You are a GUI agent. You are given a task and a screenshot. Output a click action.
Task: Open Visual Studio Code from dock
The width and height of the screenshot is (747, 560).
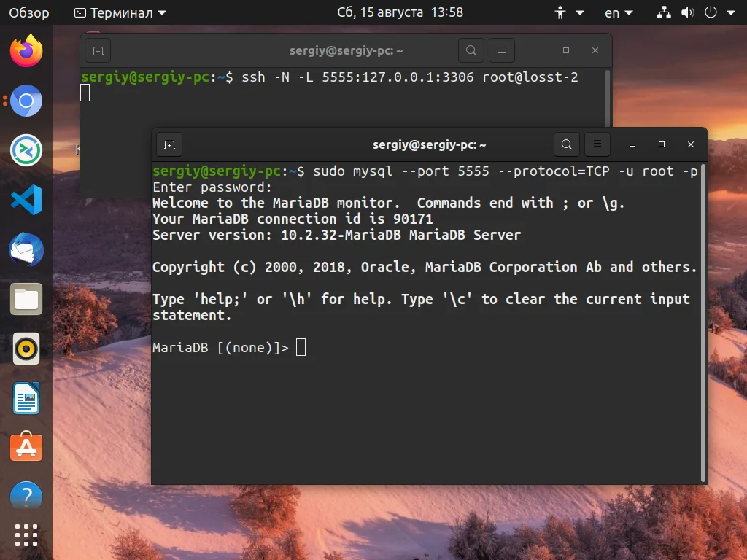pyautogui.click(x=26, y=200)
